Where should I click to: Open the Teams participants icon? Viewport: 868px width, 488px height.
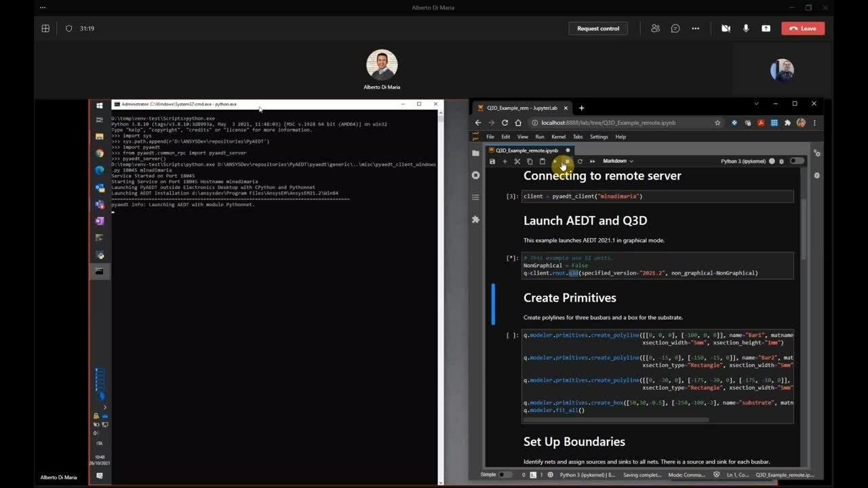coord(655,28)
